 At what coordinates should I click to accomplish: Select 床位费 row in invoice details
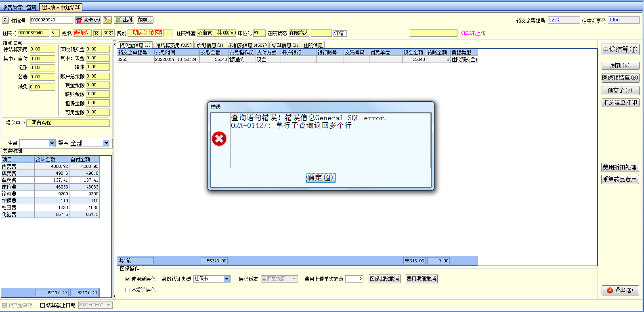tap(50, 187)
